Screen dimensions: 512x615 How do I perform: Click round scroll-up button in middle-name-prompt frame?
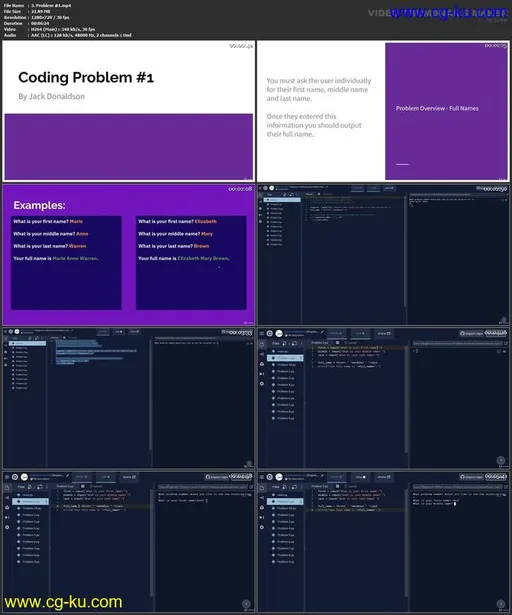click(x=501, y=604)
